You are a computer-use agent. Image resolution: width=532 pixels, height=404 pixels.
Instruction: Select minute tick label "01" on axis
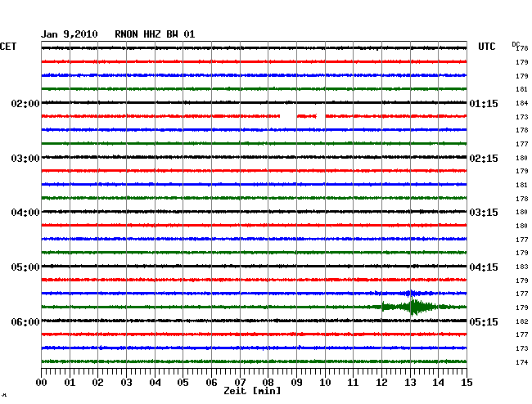coord(70,383)
